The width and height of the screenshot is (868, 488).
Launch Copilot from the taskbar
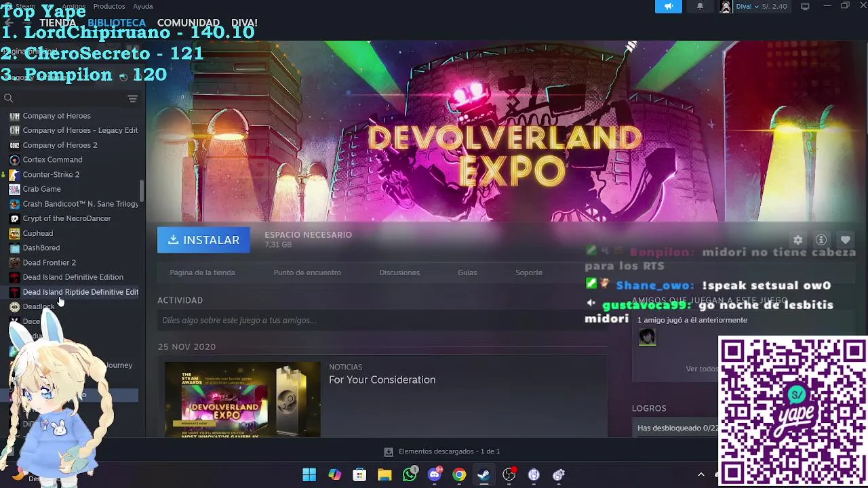334,474
